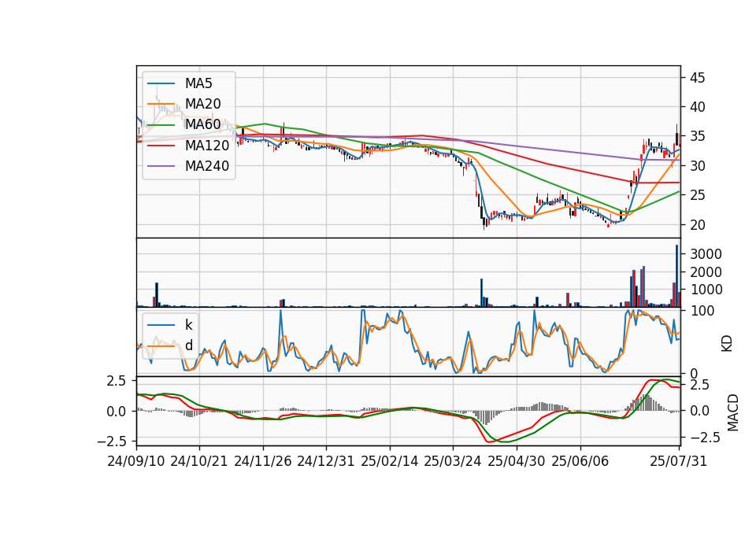Click the volume axis value 1000
Screen dimensions: 756x543
706,290
